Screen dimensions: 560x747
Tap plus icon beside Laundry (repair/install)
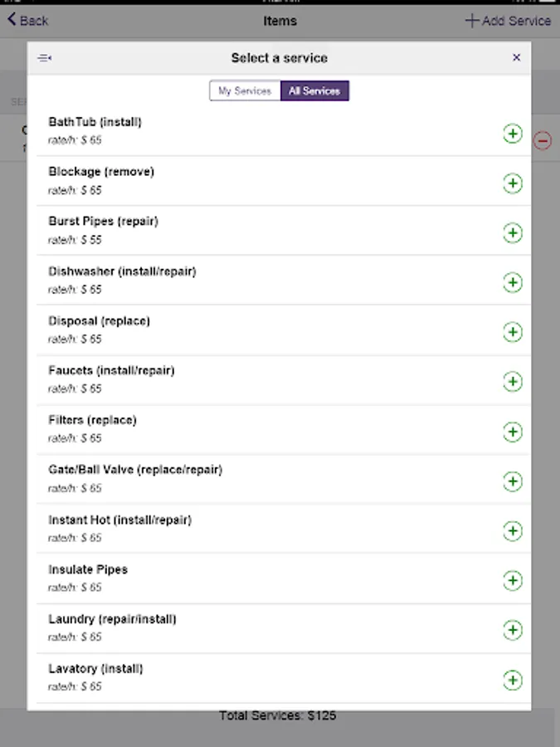pos(513,631)
